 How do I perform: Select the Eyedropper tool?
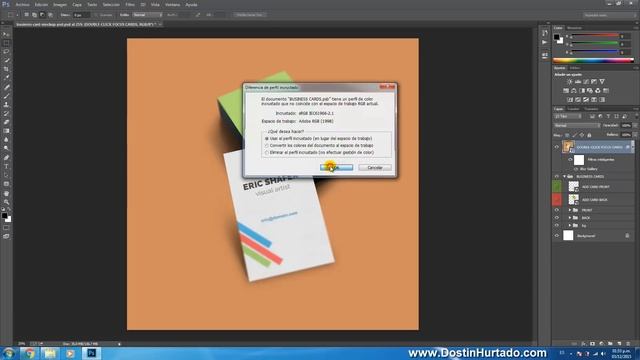[x=6, y=78]
